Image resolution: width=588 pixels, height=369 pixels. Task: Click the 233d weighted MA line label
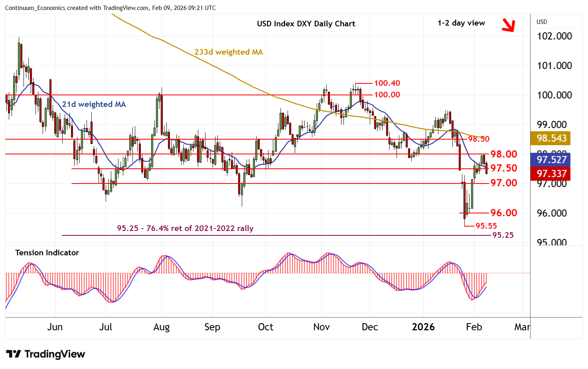(x=229, y=52)
